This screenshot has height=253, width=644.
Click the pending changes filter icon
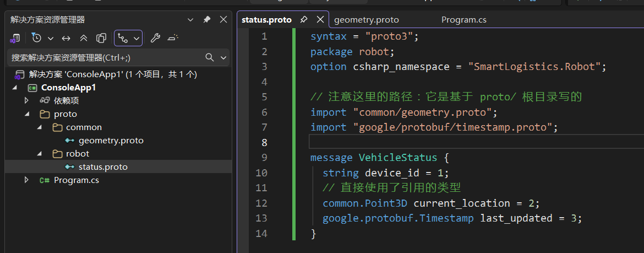(x=37, y=38)
